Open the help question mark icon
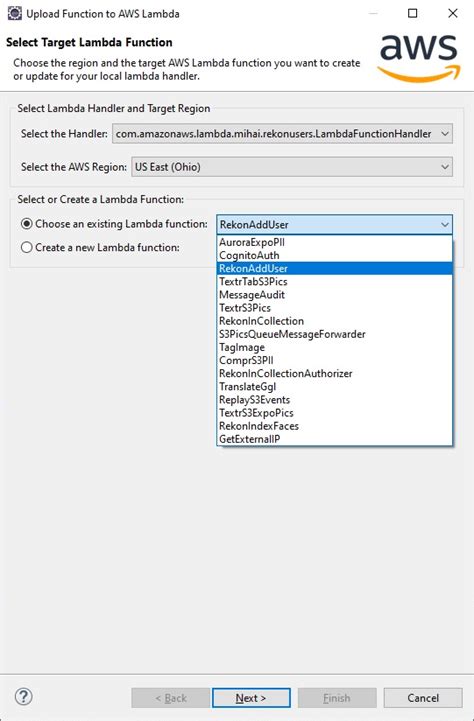Viewport: 474px width, 721px height. click(23, 697)
